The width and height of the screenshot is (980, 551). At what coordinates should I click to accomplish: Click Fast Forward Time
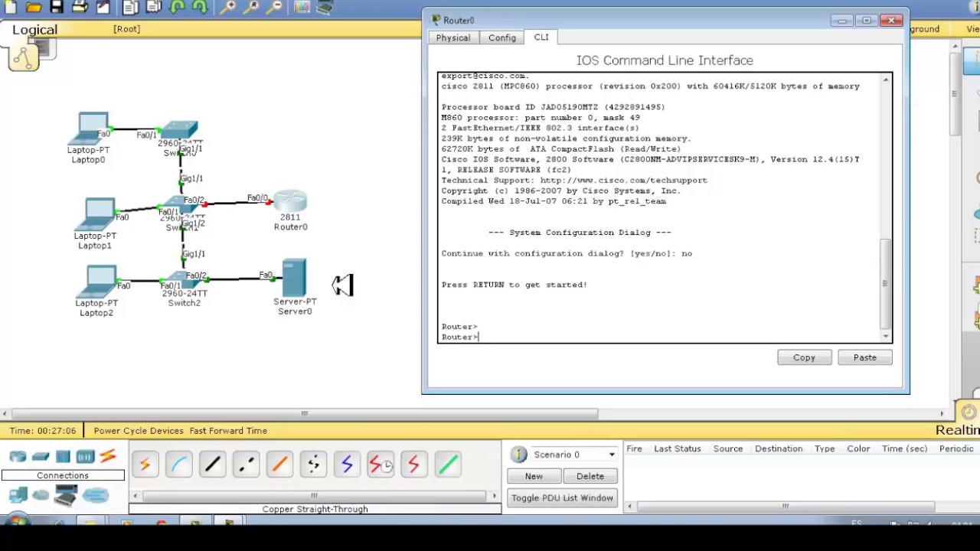coord(228,431)
